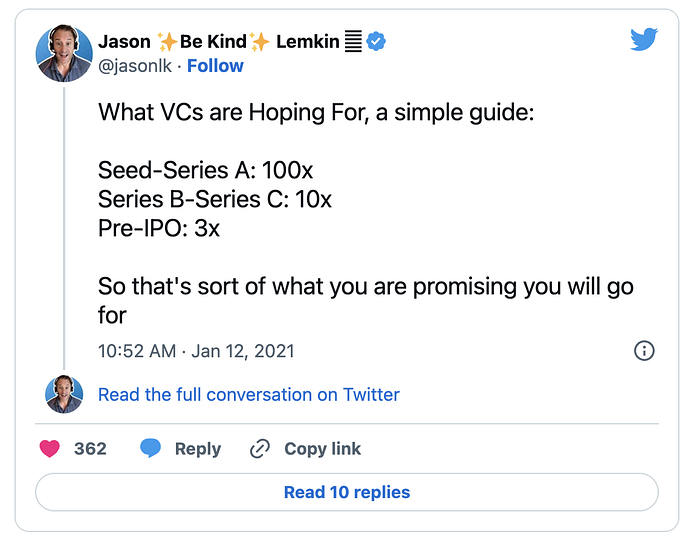
Task: Follow the @jasonlk account
Action: (x=215, y=66)
